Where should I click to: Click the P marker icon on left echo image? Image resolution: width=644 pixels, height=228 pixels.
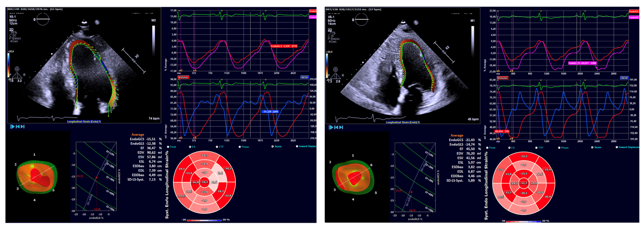(x=97, y=22)
